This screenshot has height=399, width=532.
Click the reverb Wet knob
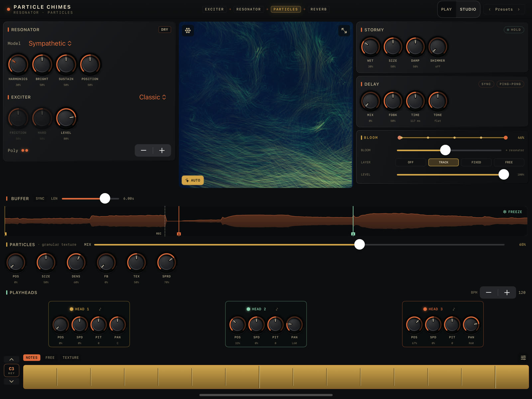[x=370, y=47]
